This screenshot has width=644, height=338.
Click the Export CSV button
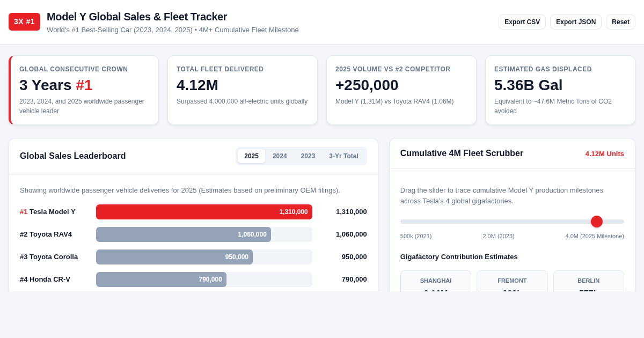coord(522,22)
